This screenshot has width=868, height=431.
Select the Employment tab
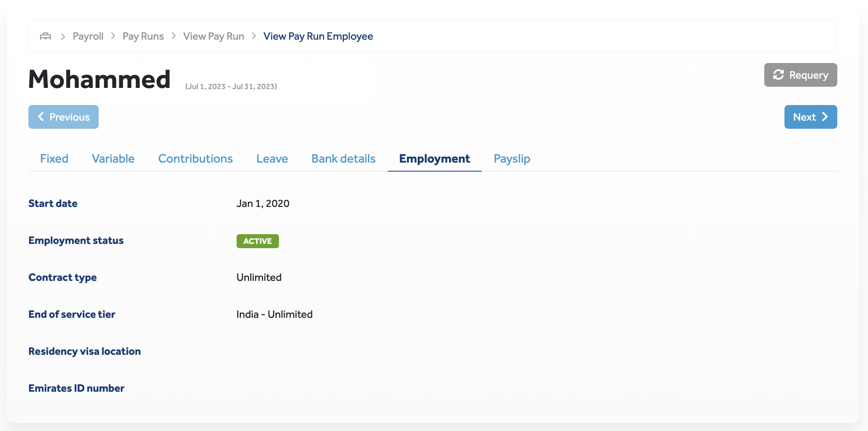pos(434,159)
